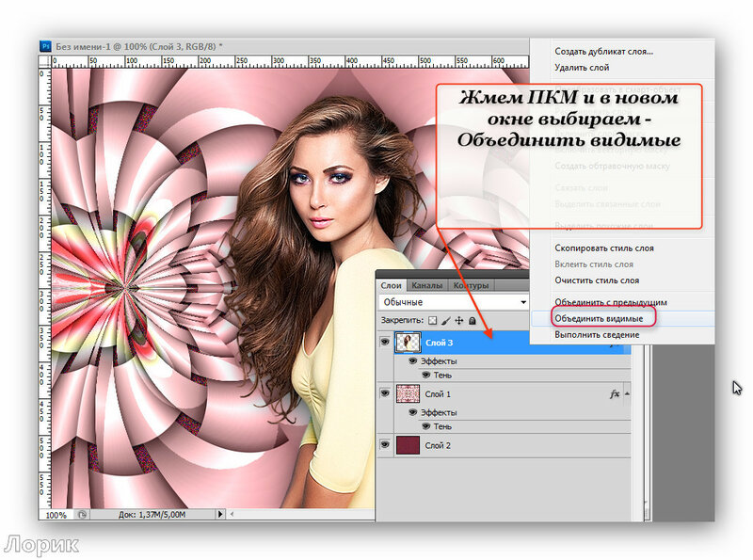
Task: Hide layer Слой 3 with eye icon
Action: point(385,343)
